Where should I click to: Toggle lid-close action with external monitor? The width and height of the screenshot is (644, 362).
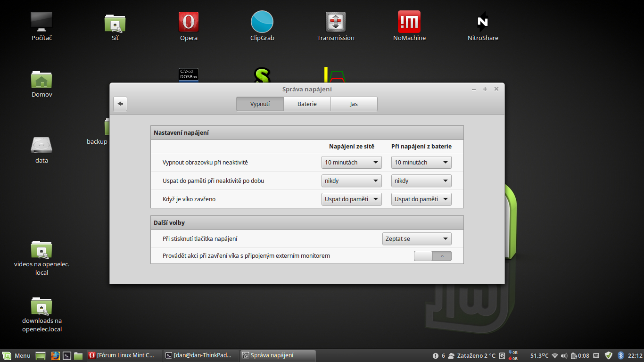pyautogui.click(x=432, y=256)
